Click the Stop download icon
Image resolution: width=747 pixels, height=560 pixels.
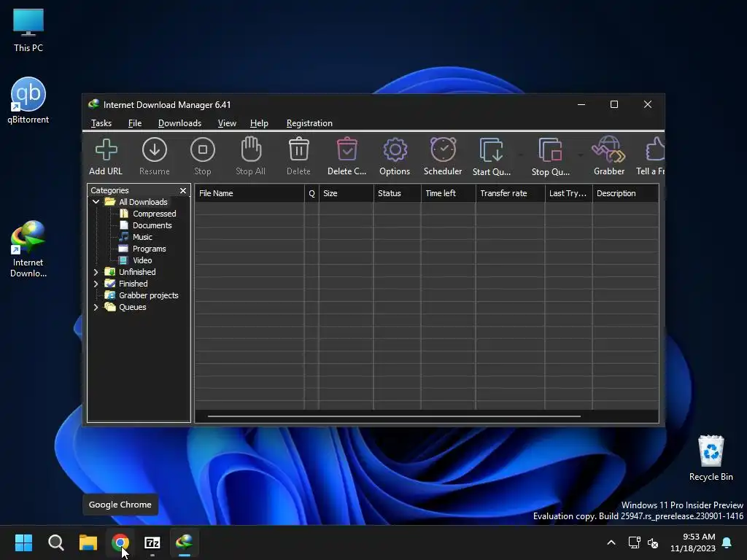click(x=203, y=150)
